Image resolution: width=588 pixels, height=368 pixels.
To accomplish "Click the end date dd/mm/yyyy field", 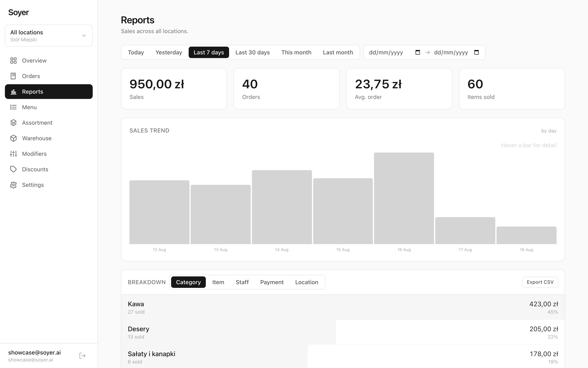I will [x=456, y=52].
